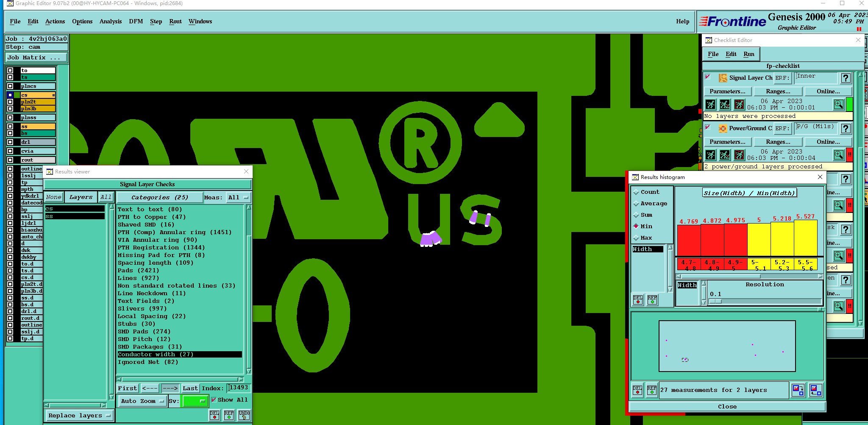This screenshot has height=425, width=868.
Task: Open Sv green severity dropdown
Action: [195, 401]
